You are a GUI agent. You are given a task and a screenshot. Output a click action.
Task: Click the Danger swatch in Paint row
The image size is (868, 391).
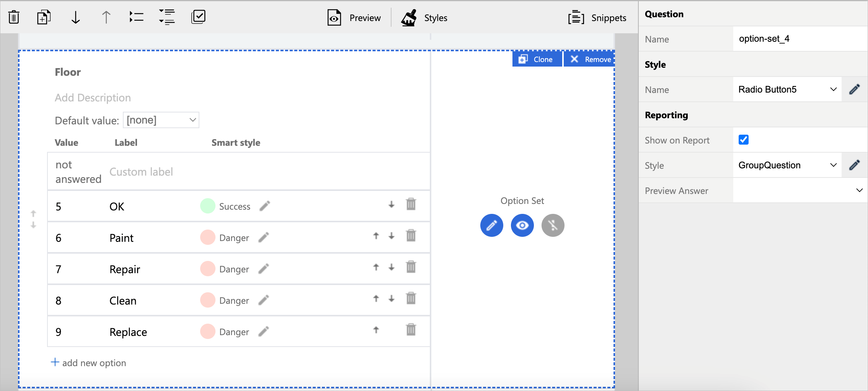tap(207, 238)
